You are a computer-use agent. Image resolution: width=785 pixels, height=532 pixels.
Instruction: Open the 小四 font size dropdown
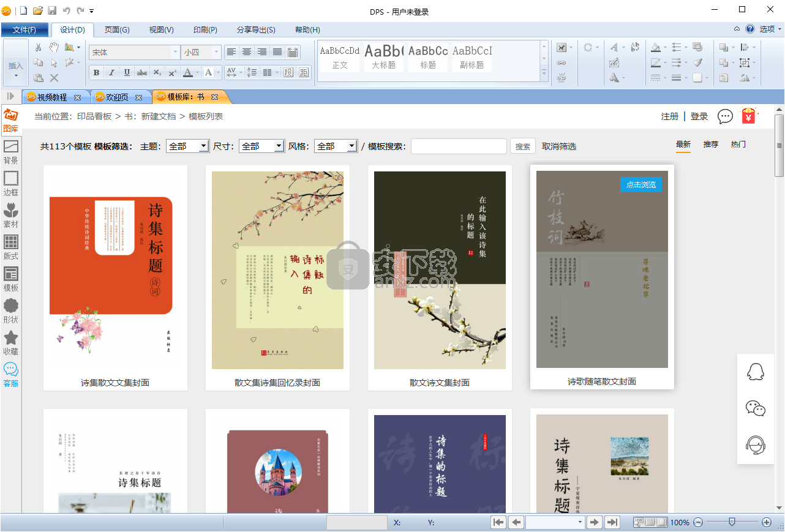point(216,53)
